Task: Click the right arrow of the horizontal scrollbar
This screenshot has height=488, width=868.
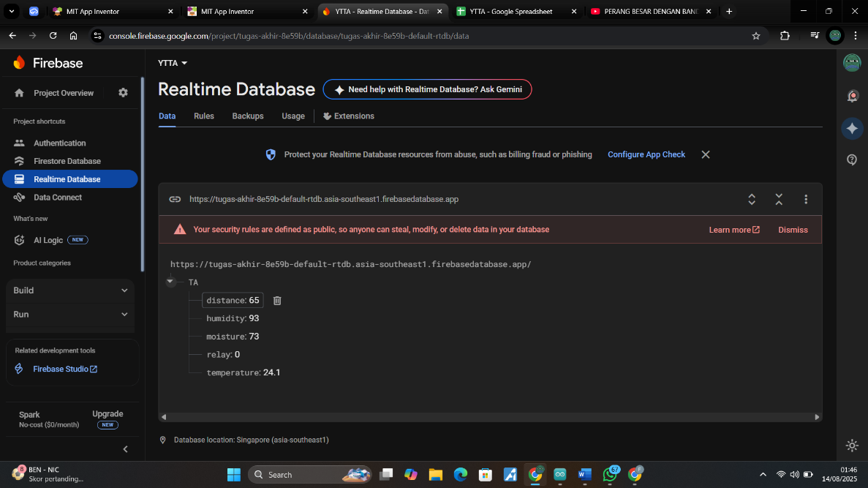Action: (817, 417)
